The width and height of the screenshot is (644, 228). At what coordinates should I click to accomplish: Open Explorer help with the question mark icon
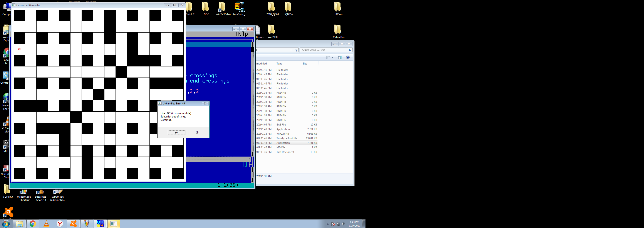pos(348,57)
